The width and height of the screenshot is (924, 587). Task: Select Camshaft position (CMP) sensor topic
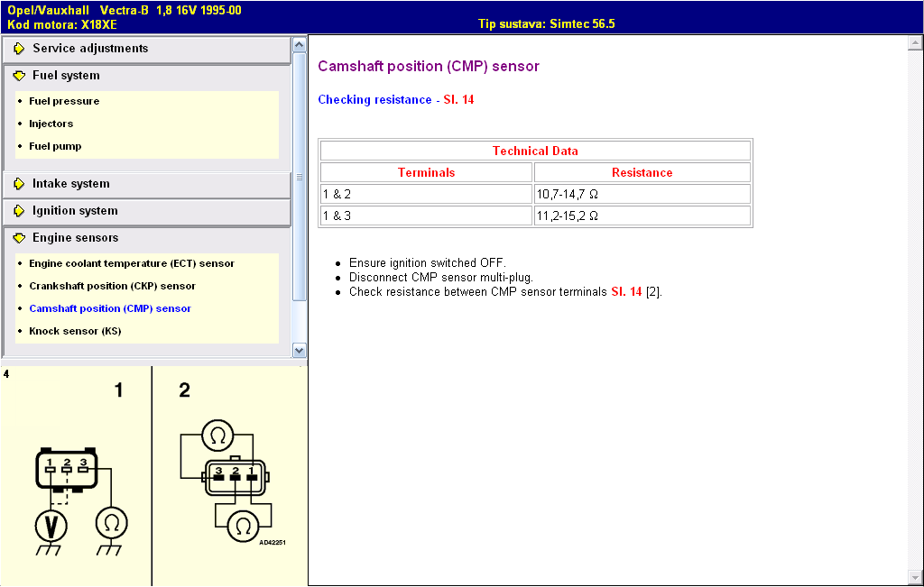coord(110,308)
